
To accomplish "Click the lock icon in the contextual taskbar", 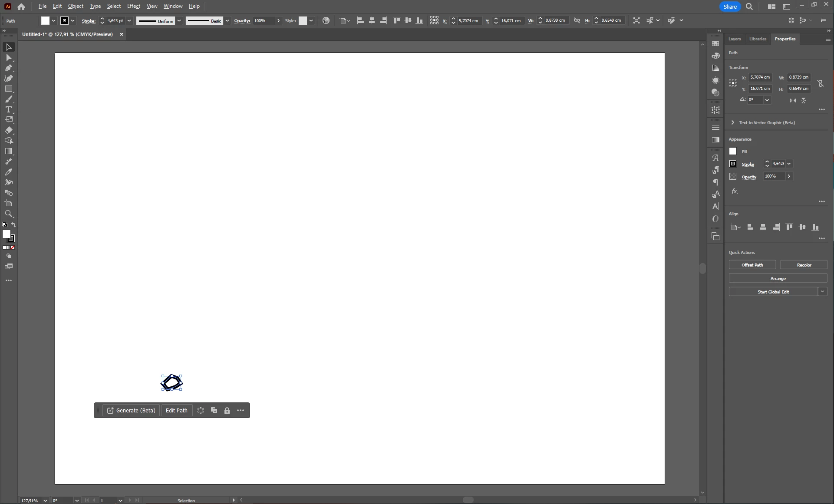I will 227,411.
